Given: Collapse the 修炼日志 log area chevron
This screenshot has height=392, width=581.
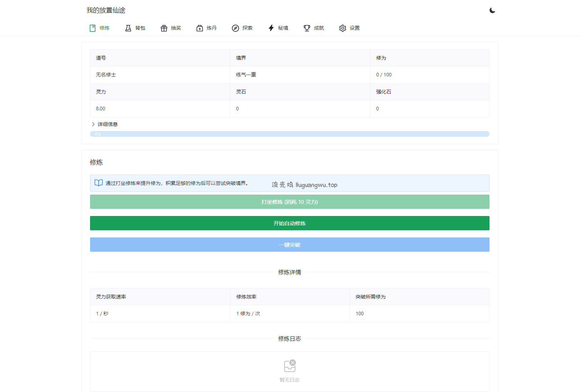Looking at the screenshot, I should 93,124.
